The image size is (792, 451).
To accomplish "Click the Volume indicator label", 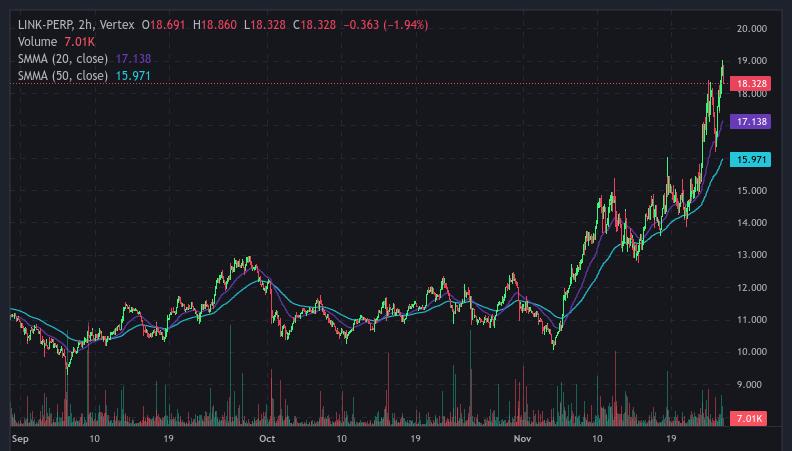I will [37, 42].
